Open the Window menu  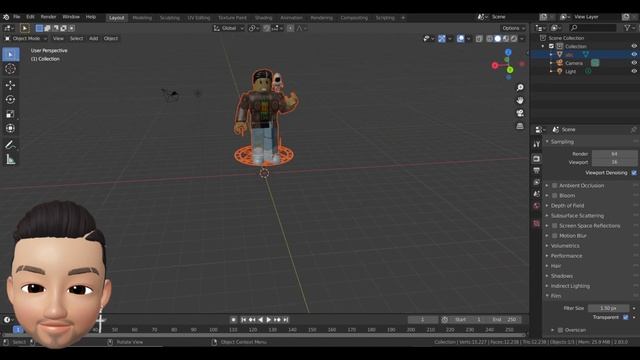[71, 17]
